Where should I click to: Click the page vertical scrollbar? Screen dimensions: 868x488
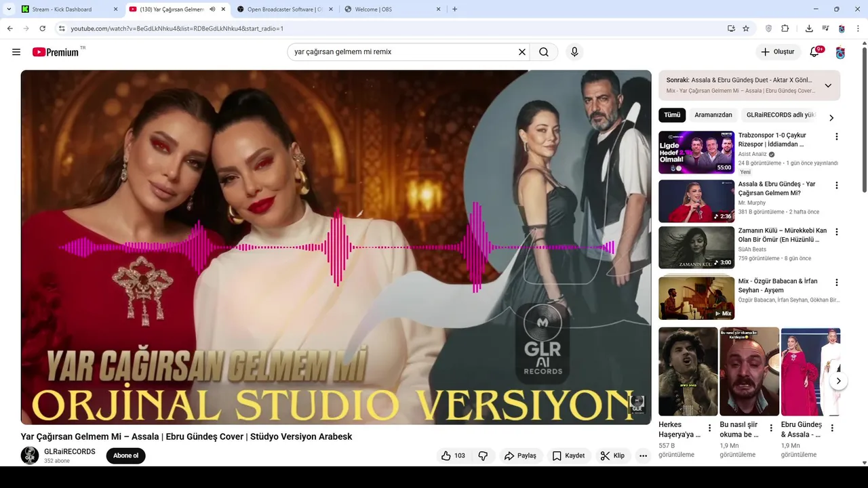[x=864, y=119]
